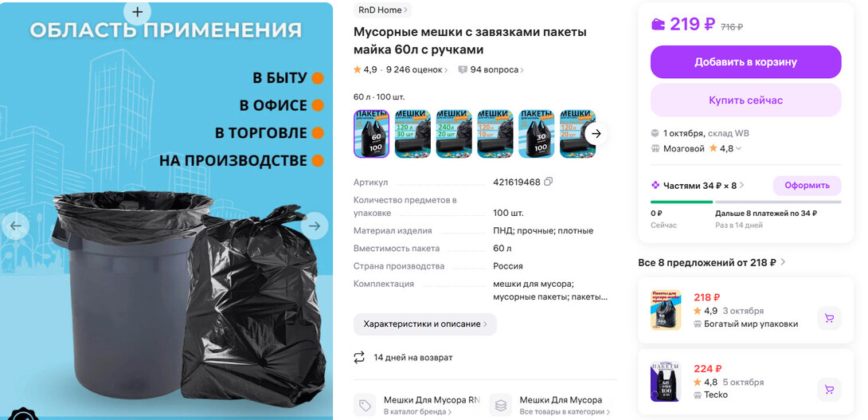
Task: Open the 94 вопроса questions link
Action: [491, 70]
